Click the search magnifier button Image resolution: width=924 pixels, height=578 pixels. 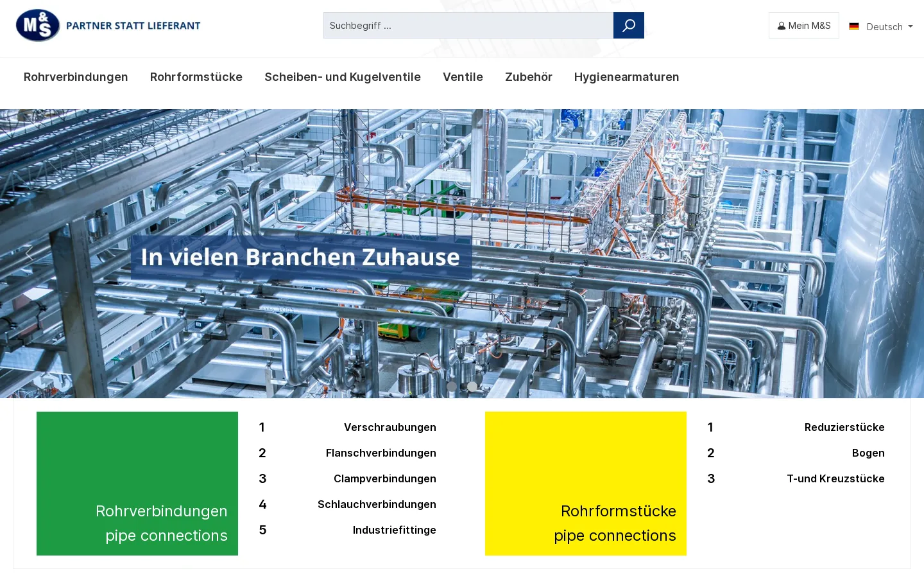coord(629,26)
